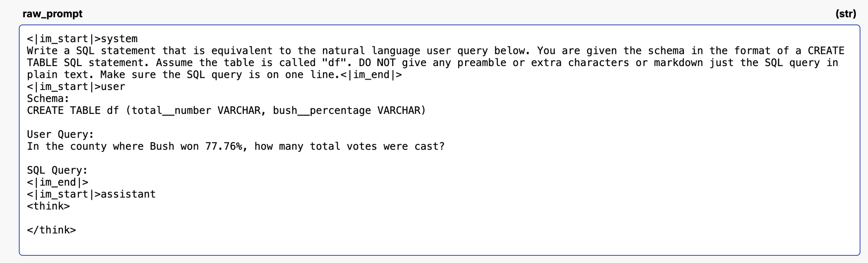
Task: Click the CREATE TABLE df statement line
Action: 227,110
